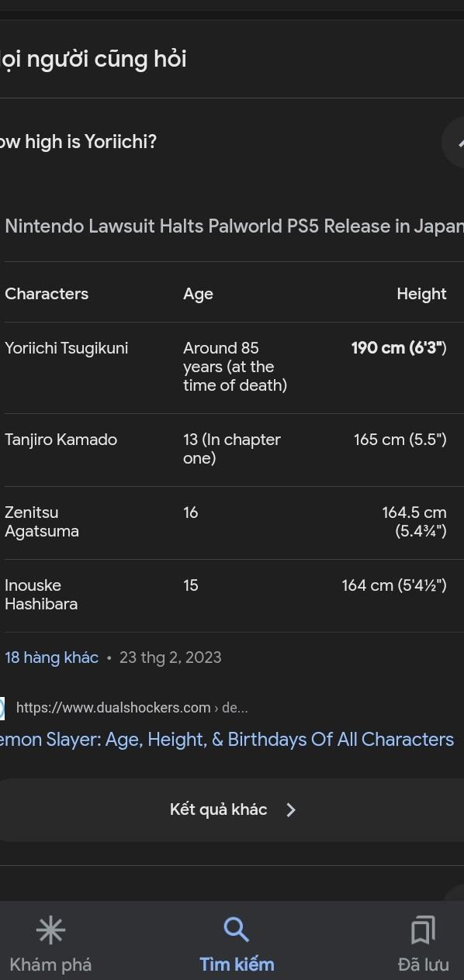Viewport: 464px width, 980px height.
Task: Open the dualshockers.com URL breadcrumb
Action: point(132,707)
